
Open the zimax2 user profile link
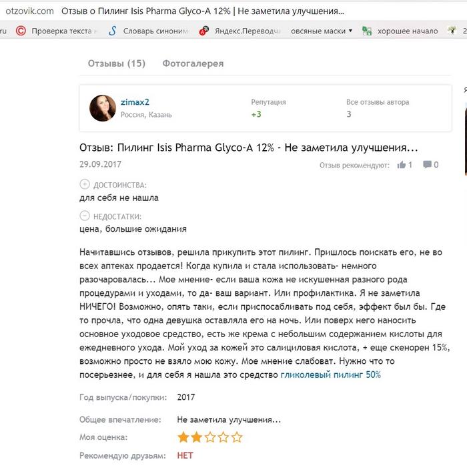[135, 101]
